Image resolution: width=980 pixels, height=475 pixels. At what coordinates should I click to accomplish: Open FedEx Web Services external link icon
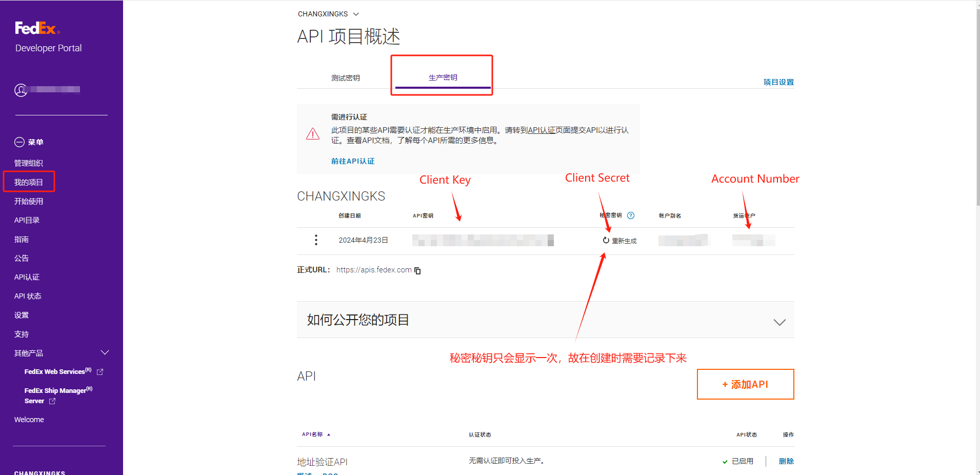(x=100, y=372)
